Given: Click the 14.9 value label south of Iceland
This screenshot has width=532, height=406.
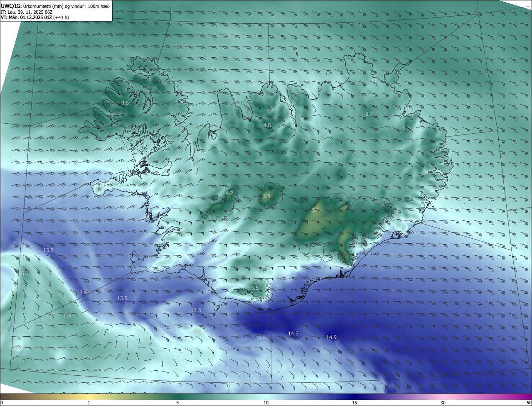Looking at the screenshot, I should point(331,338).
